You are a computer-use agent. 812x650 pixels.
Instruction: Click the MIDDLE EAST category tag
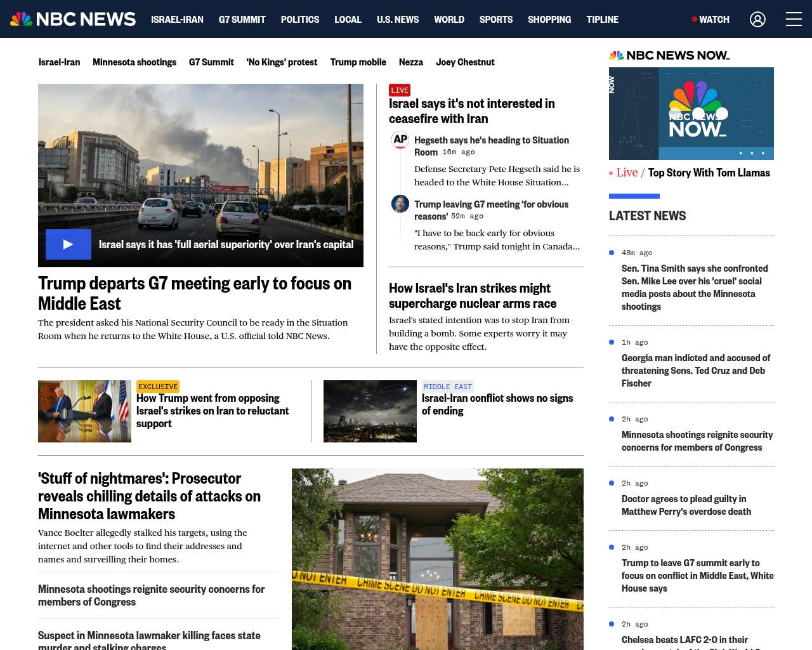[x=448, y=387]
